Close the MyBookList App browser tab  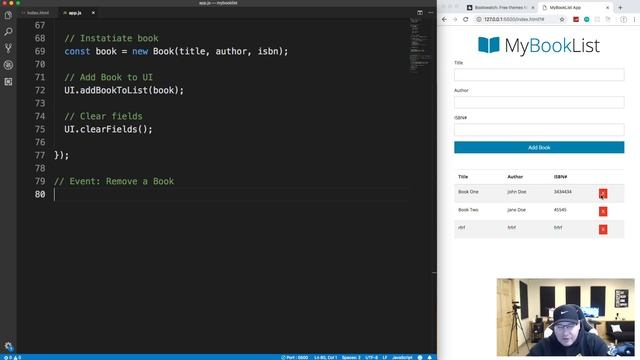point(607,8)
